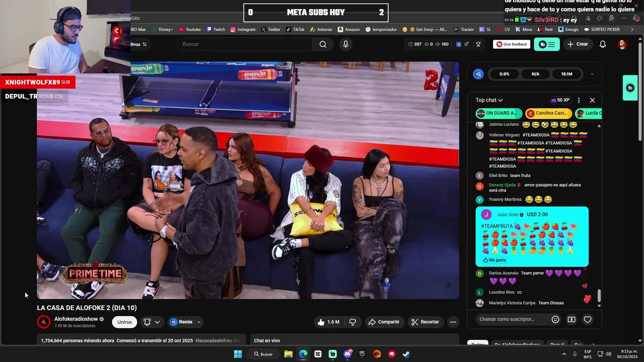Click the trophy icon in top bar

point(478,44)
